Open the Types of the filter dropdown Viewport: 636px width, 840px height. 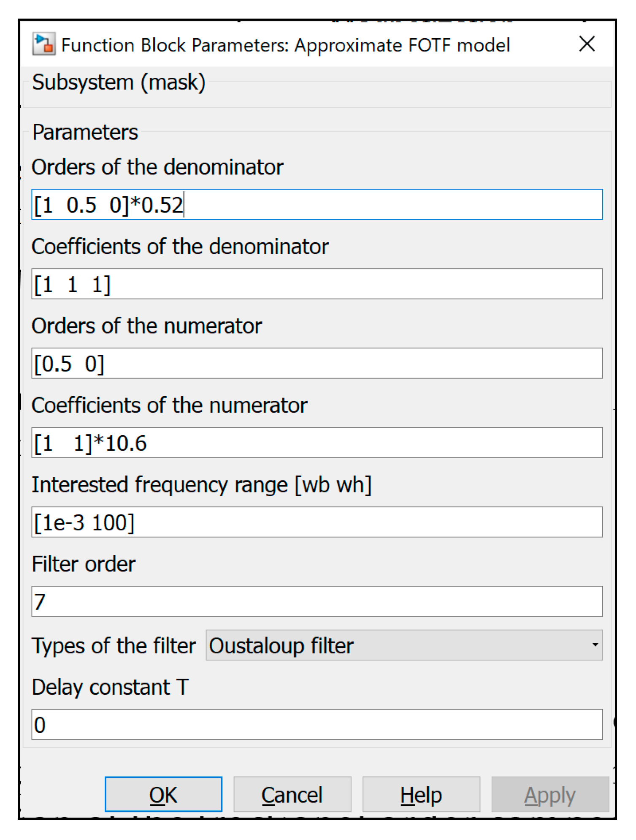pos(403,645)
